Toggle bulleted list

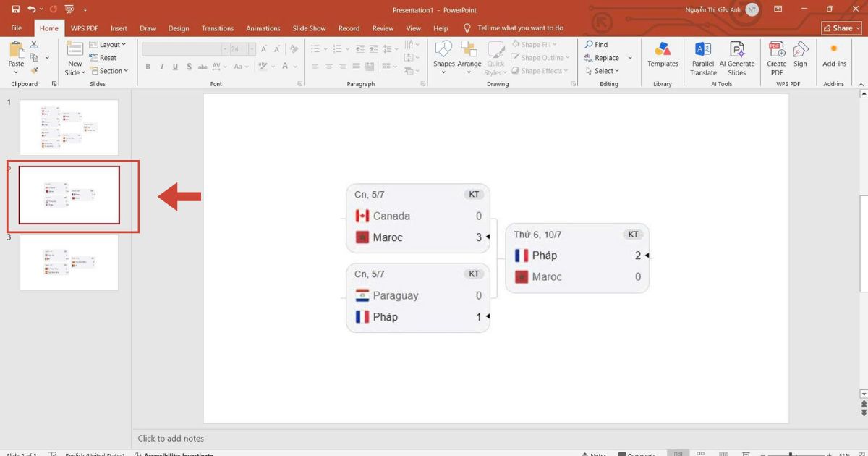tap(315, 49)
